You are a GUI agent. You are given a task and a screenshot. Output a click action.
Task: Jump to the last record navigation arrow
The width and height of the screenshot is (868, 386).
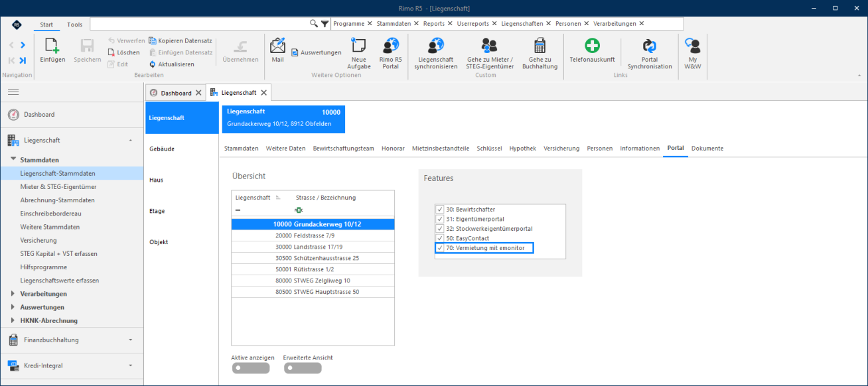tap(23, 60)
